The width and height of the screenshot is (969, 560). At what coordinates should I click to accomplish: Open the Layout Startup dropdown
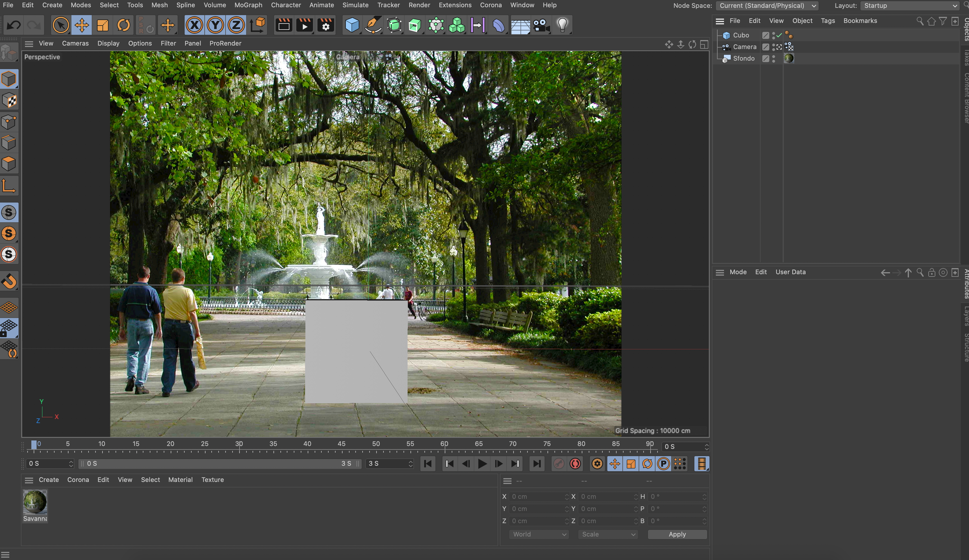pyautogui.click(x=910, y=6)
